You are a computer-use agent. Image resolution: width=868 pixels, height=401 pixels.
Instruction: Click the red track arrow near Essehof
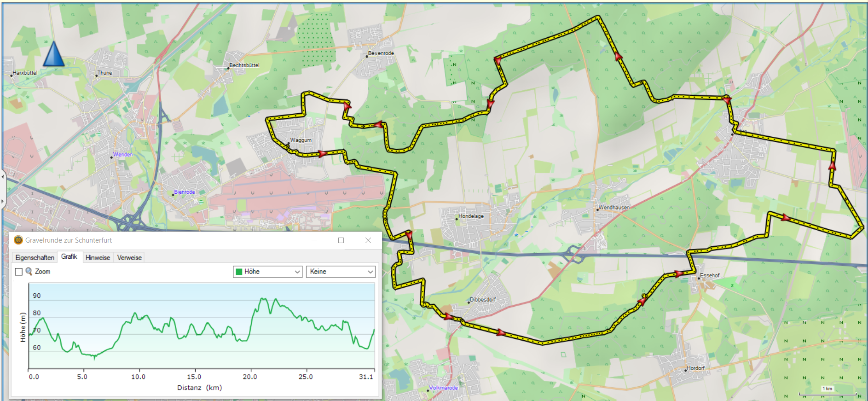tap(679, 274)
